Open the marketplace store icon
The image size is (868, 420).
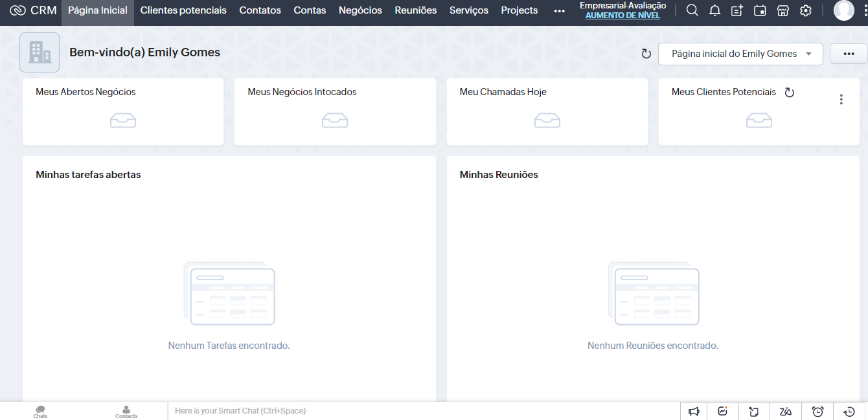pyautogui.click(x=782, y=10)
